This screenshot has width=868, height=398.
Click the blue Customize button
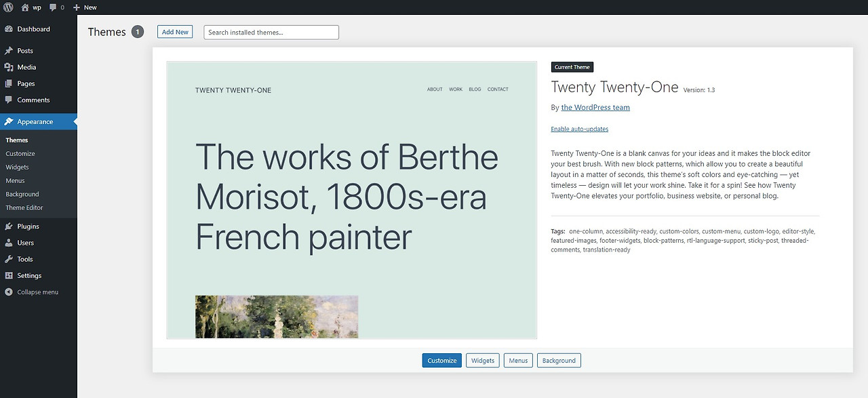pyautogui.click(x=442, y=361)
